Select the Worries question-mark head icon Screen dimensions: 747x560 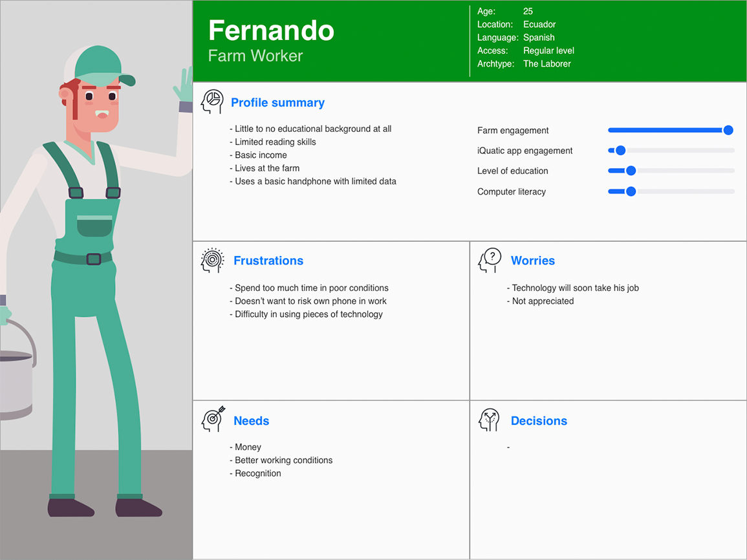pyautogui.click(x=490, y=260)
